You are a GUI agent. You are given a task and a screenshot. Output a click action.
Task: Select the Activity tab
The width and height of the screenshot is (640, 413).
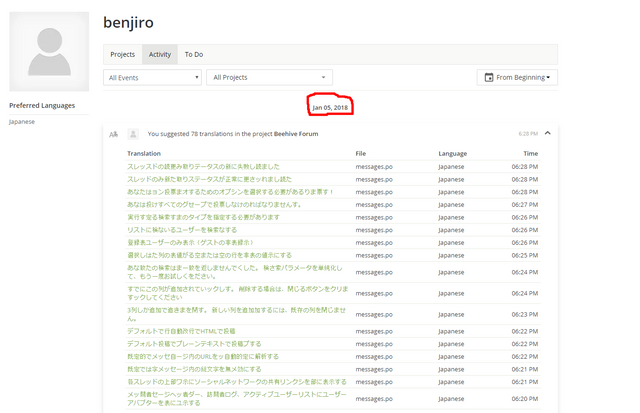(160, 54)
